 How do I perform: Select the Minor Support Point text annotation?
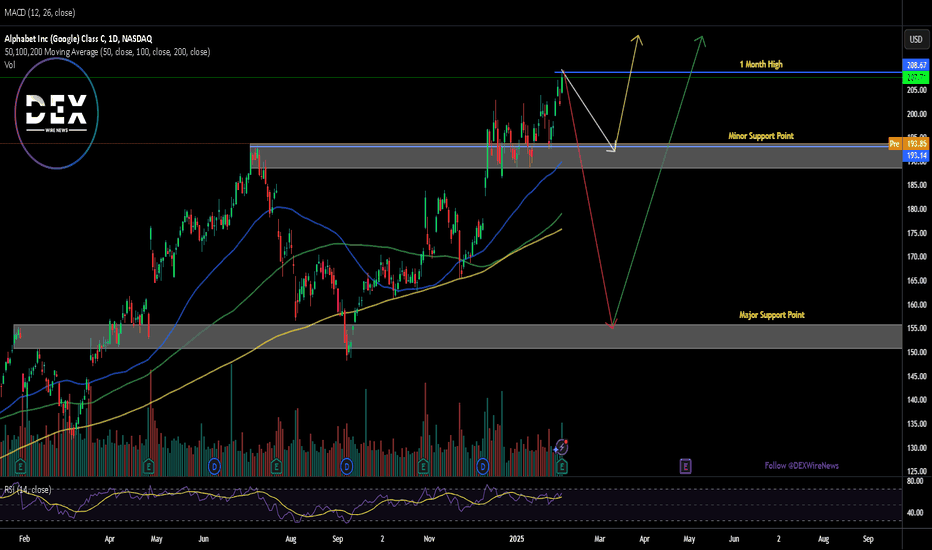coord(761,136)
